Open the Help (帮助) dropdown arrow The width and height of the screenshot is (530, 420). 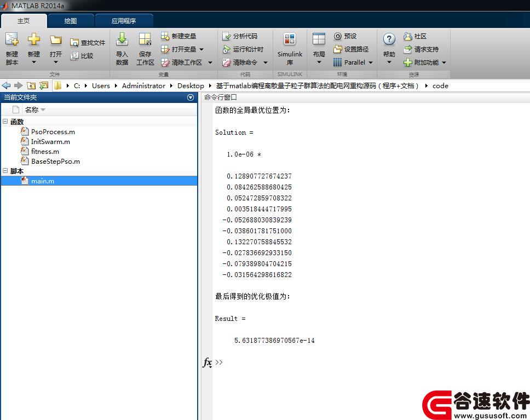click(x=389, y=62)
